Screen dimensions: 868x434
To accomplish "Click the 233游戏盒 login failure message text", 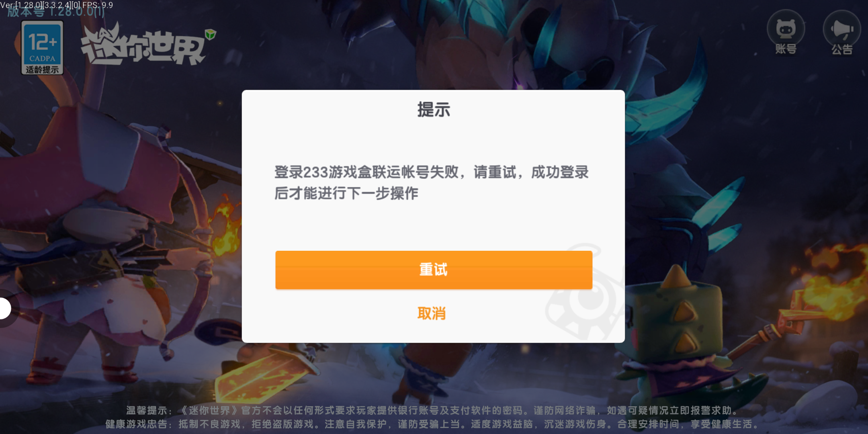I will [x=431, y=182].
